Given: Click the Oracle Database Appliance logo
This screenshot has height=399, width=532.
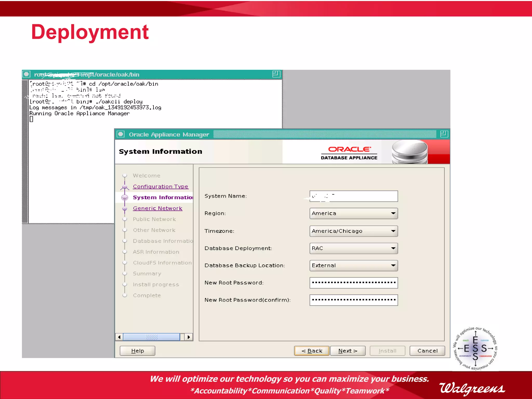Looking at the screenshot, I should (x=349, y=153).
